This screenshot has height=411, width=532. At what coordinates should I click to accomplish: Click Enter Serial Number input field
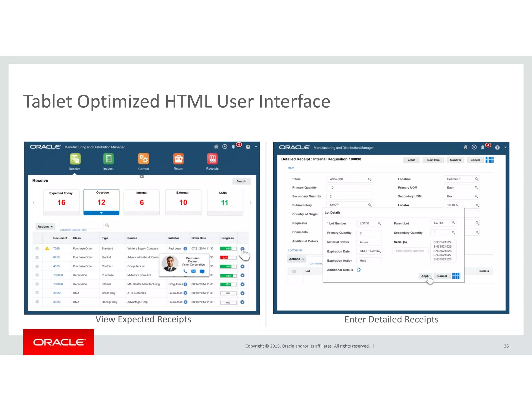410,251
